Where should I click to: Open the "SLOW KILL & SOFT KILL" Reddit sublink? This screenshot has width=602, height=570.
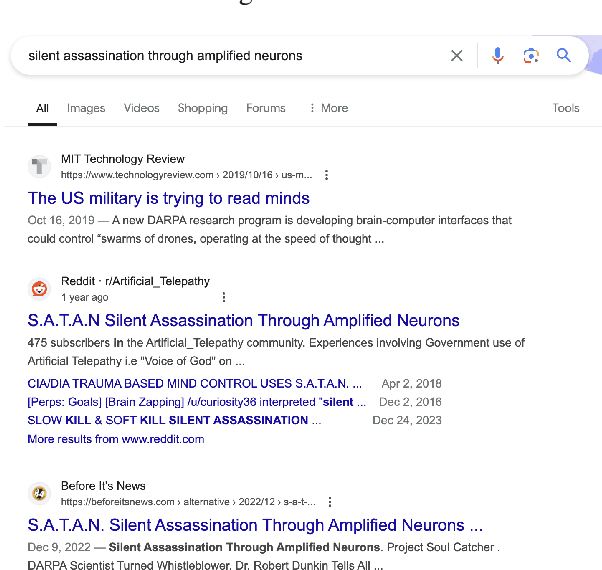coord(168,420)
